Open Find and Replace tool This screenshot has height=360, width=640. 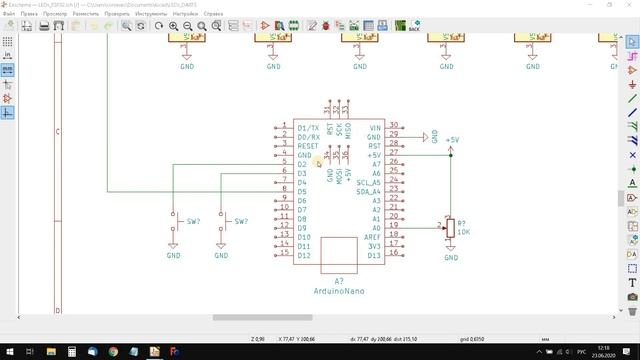pyautogui.click(x=141, y=26)
